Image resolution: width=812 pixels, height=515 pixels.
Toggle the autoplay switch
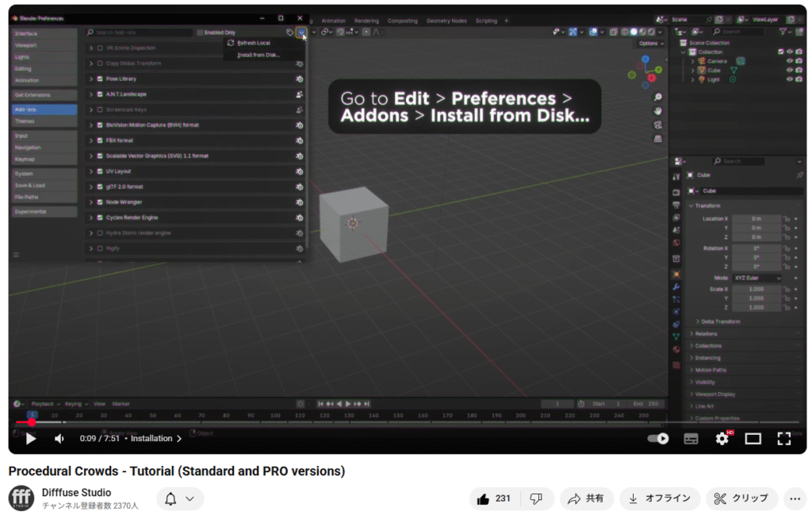tap(658, 438)
